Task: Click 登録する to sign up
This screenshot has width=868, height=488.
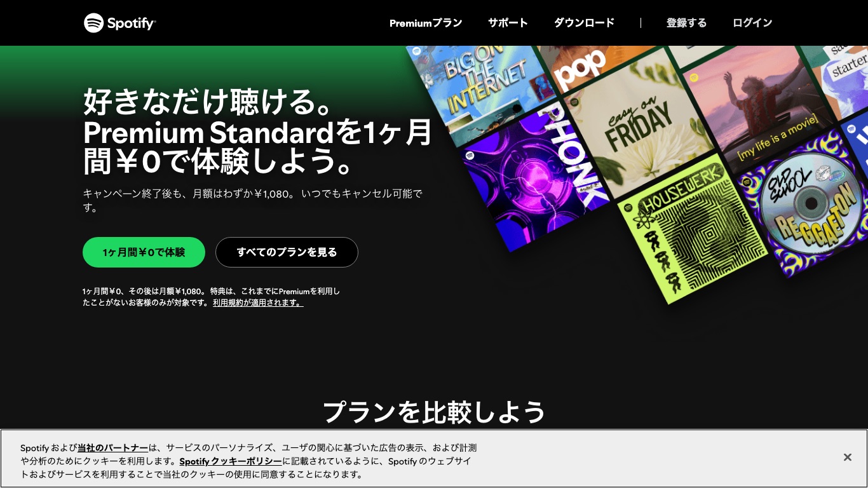Action: tap(686, 23)
